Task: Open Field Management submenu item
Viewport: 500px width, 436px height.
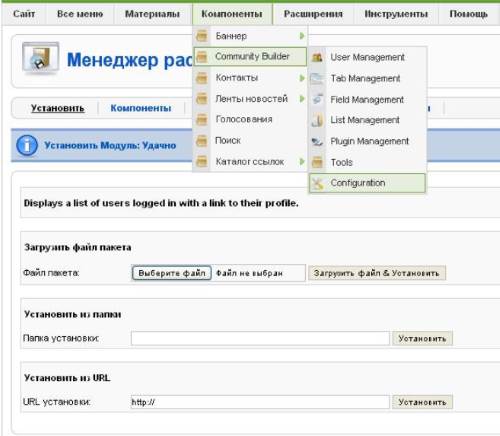Action: pos(367,99)
